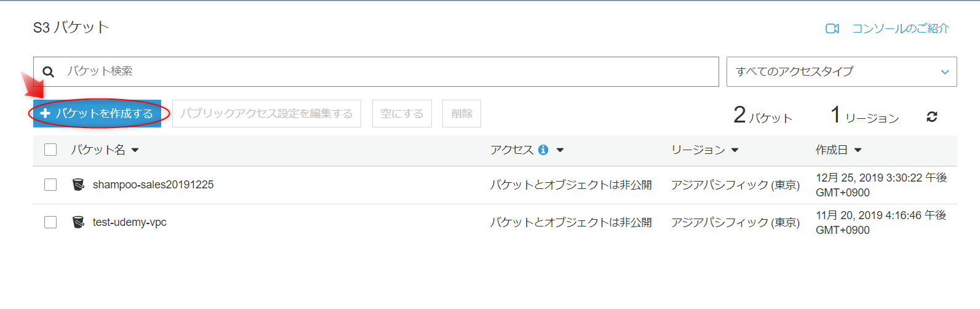Open the shampoo-sales20191225 bucket

point(153,185)
